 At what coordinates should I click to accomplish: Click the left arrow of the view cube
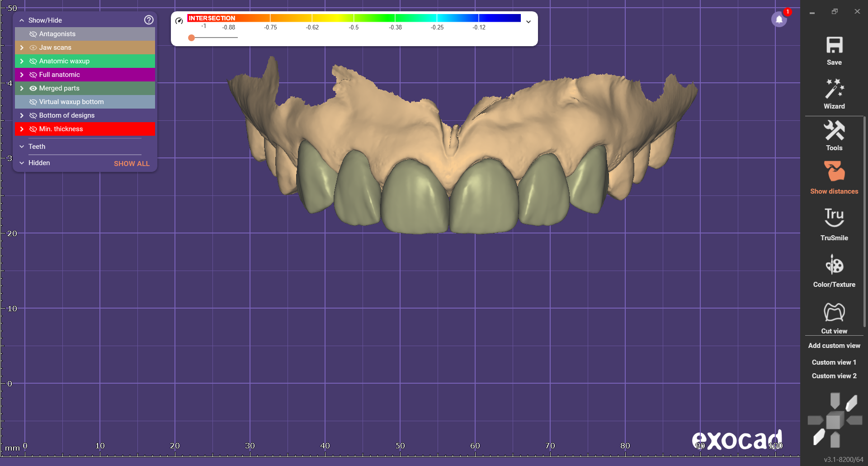coord(815,421)
